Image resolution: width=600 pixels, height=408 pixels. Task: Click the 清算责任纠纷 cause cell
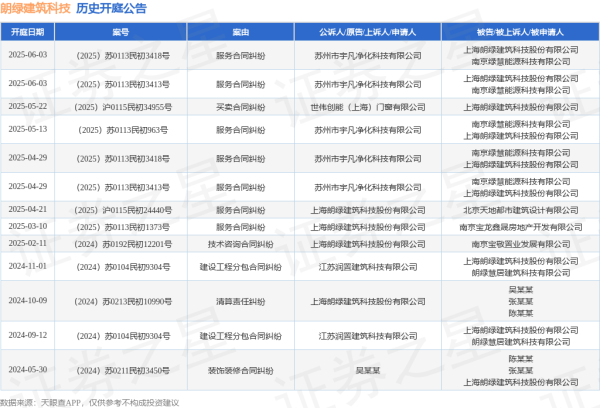click(241, 302)
